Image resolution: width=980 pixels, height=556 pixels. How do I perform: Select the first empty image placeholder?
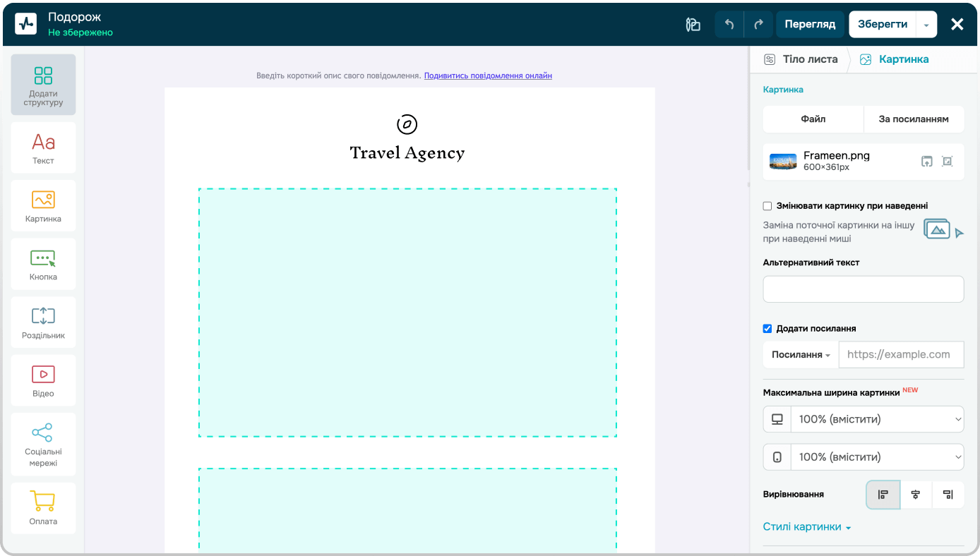[x=407, y=313]
